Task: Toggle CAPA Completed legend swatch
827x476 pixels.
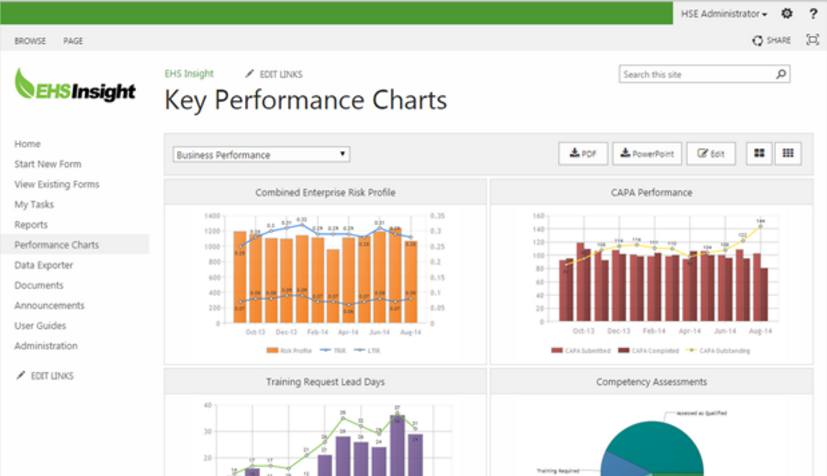Action: (623, 350)
